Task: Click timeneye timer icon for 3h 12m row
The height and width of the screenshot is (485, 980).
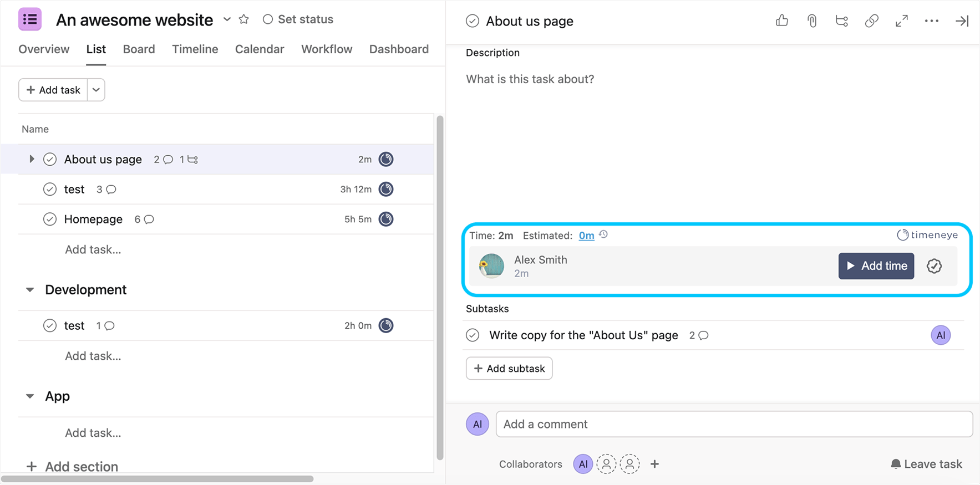Action: [386, 189]
